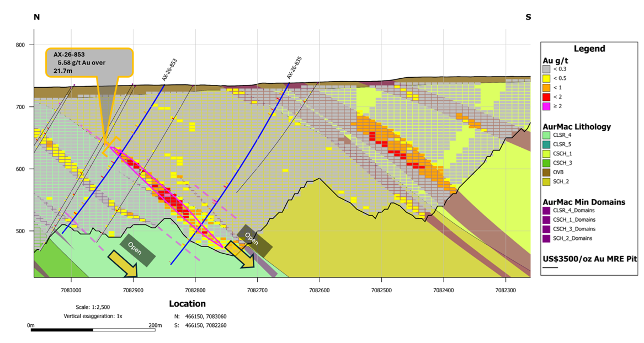Click the AX-26-853 drill hole label
This screenshot has height=343, width=644.
tap(169, 69)
